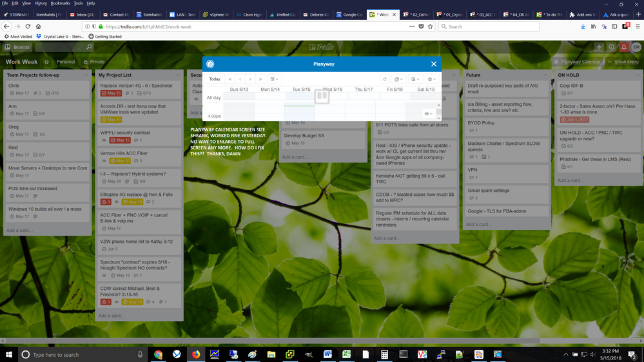Open Future list menu

(x=545, y=75)
